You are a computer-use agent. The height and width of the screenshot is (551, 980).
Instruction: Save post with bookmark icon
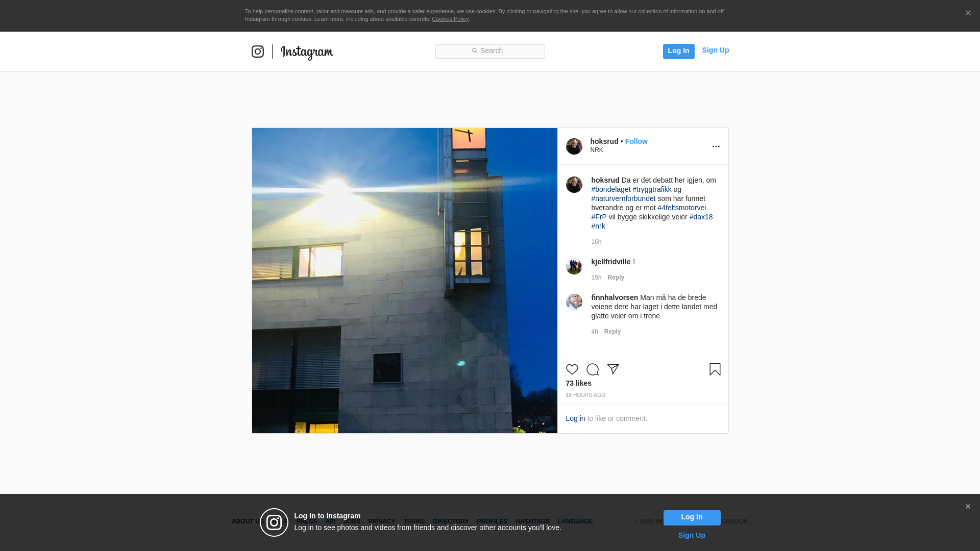(x=715, y=369)
